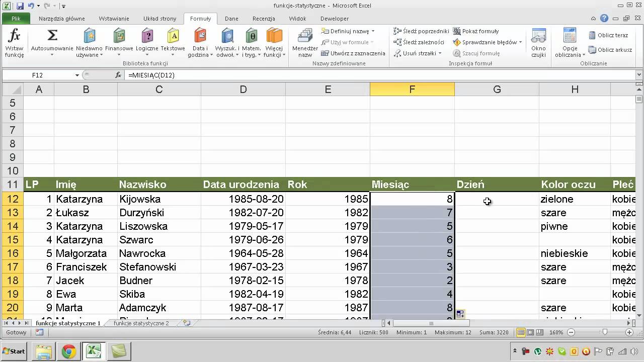The width and height of the screenshot is (644, 362).
Task: Click the zoom slider handle
Action: coord(605,332)
